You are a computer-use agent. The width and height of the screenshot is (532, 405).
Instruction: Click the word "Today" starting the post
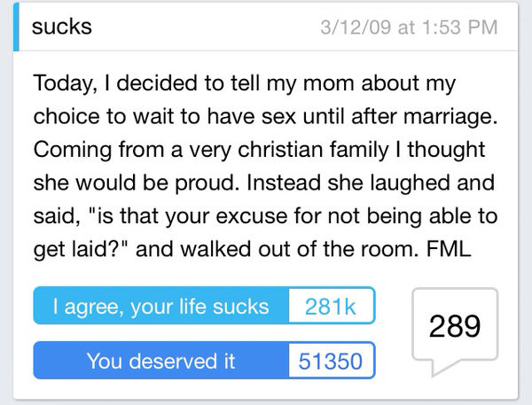(61, 84)
